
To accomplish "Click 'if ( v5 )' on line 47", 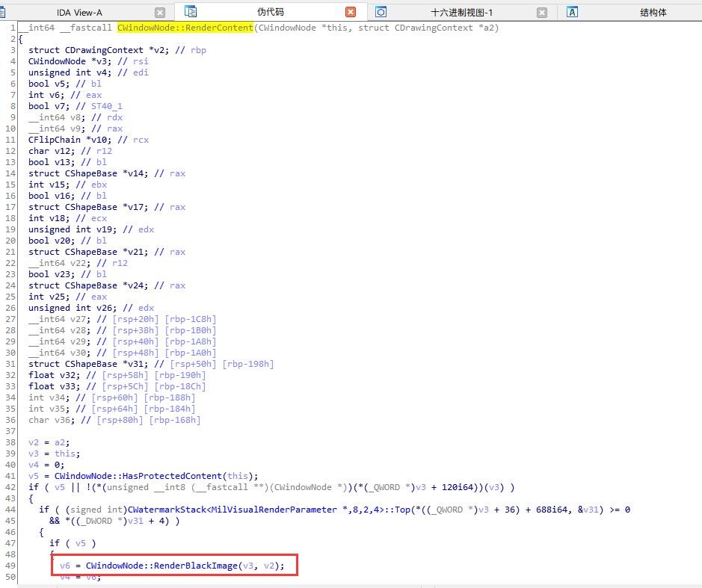I will point(73,543).
